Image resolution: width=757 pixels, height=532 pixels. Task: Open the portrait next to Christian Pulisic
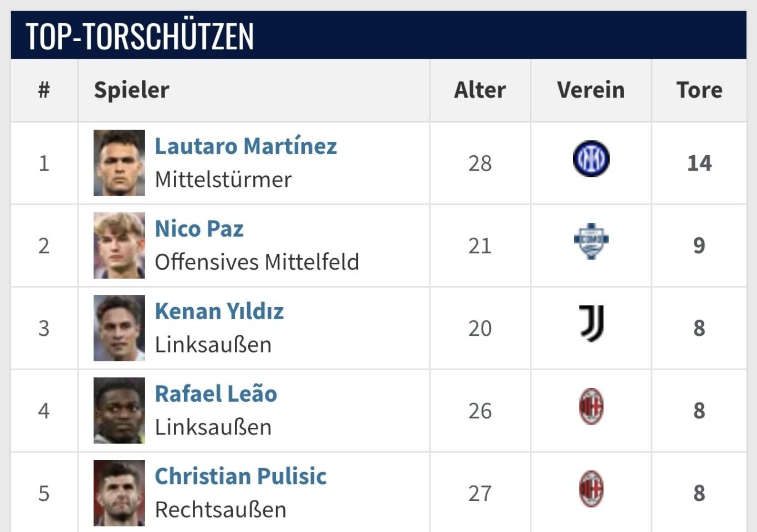click(x=119, y=493)
